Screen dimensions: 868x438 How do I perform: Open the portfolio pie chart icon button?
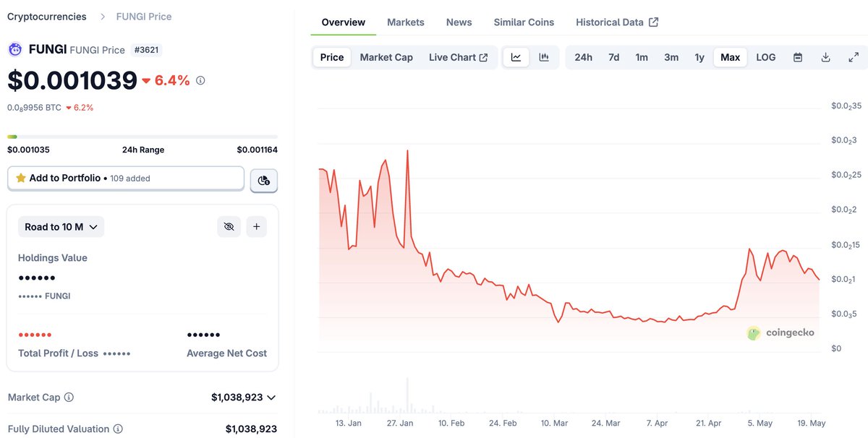click(264, 181)
